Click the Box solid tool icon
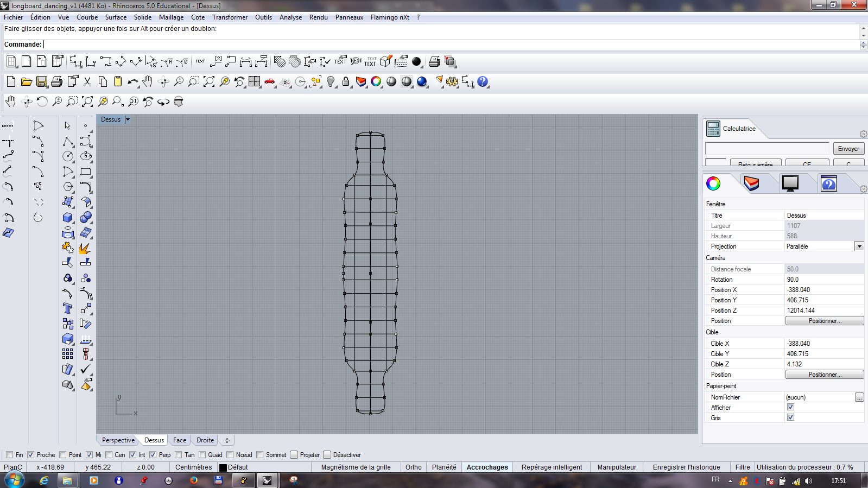The image size is (868, 488). tap(67, 217)
